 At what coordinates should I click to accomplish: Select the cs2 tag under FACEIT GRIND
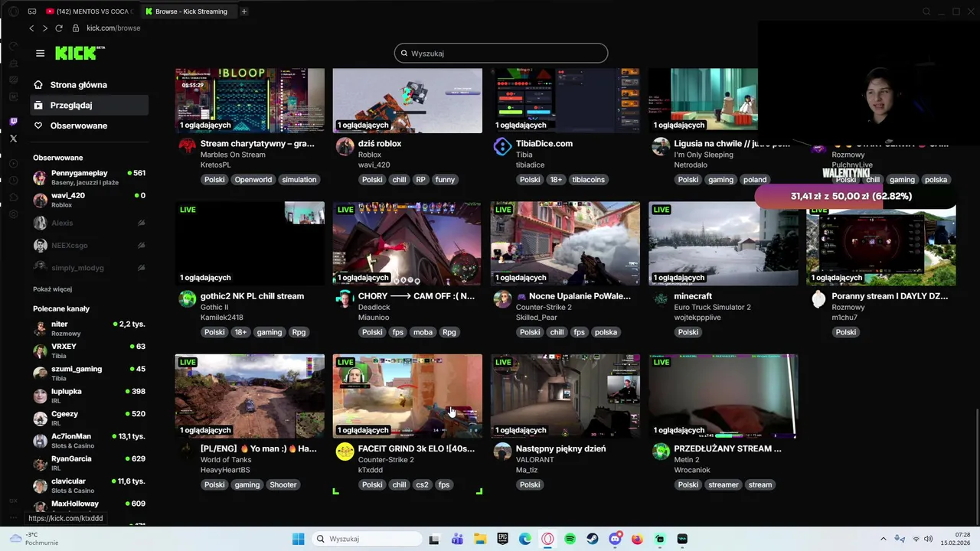click(x=422, y=484)
